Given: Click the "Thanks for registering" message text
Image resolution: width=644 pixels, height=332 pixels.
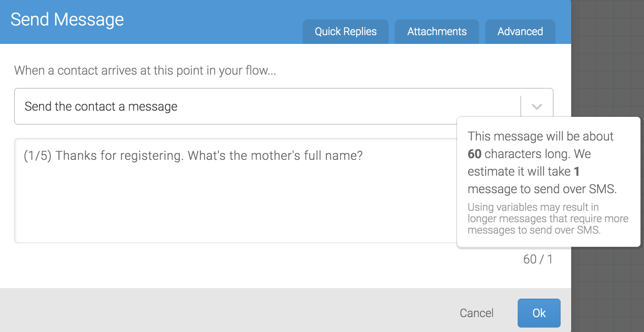Looking at the screenshot, I should (x=193, y=156).
